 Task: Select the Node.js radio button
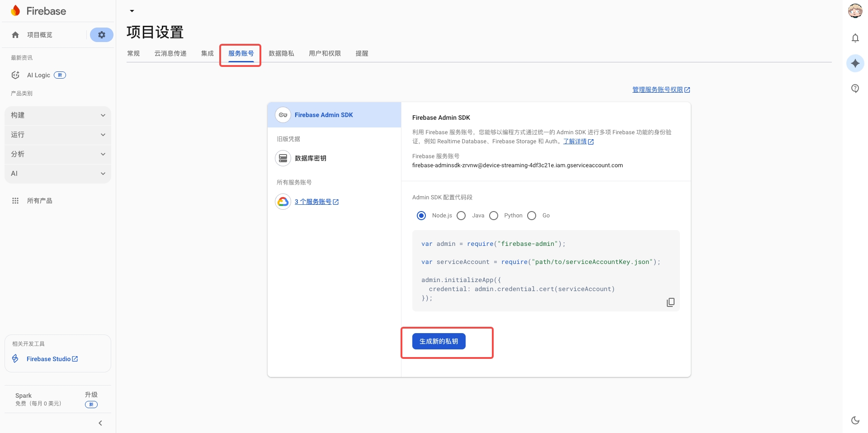click(x=421, y=216)
